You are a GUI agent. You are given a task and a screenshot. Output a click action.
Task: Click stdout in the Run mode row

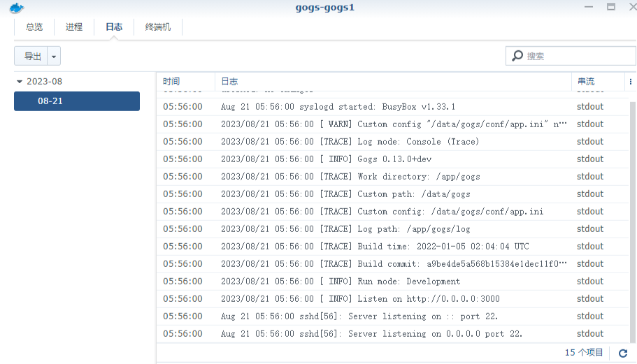[590, 282]
